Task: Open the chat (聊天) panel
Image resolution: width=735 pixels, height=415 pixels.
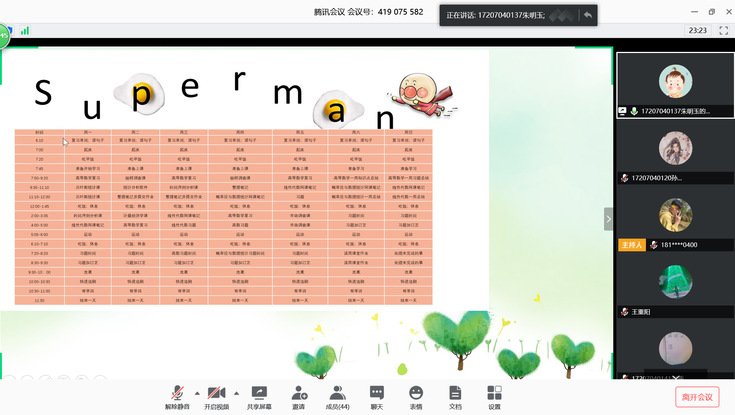Action: 377,396
